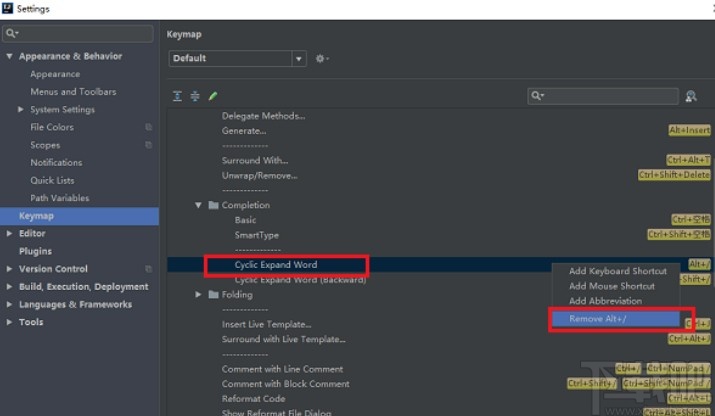This screenshot has width=715, height=416.
Task: Select the Insert Live Template... action
Action: [266, 324]
